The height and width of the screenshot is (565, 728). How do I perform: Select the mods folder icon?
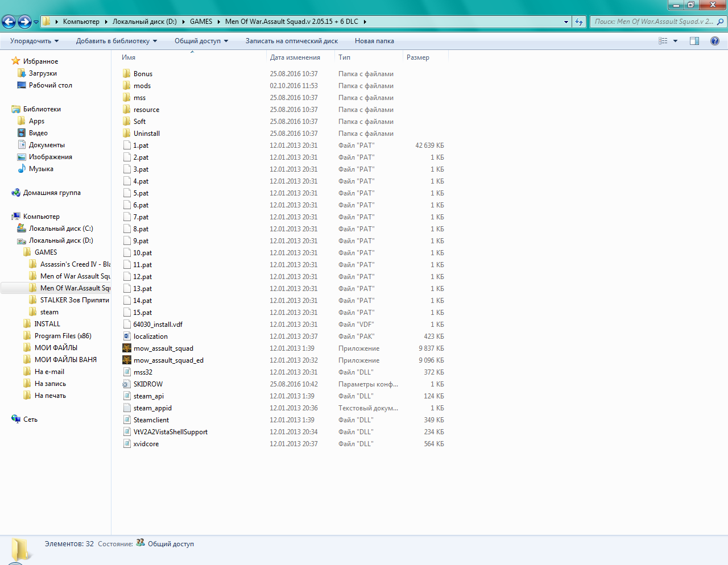click(x=127, y=86)
